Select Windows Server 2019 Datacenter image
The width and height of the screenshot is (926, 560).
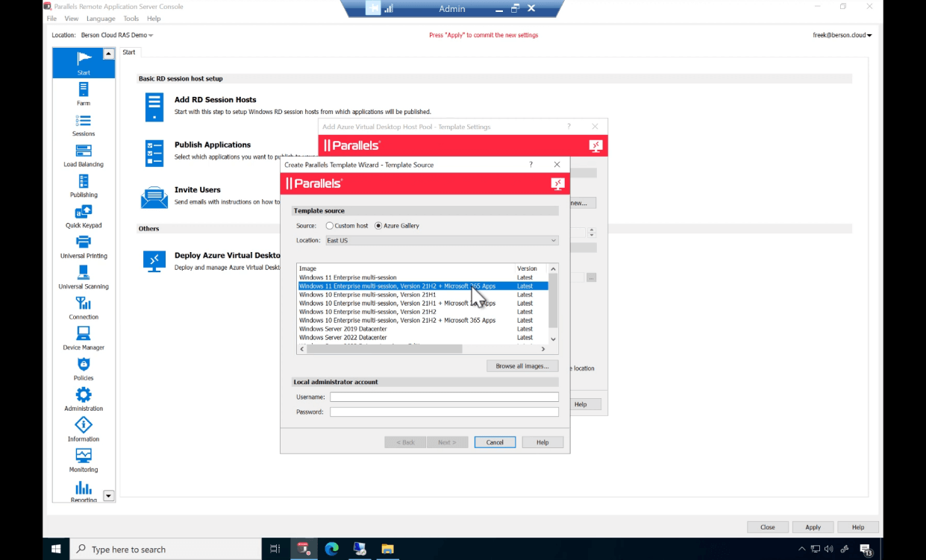coord(343,329)
